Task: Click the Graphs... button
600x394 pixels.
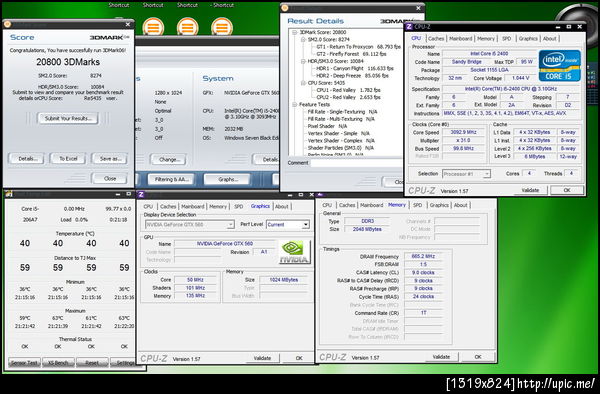Action: (x=227, y=179)
